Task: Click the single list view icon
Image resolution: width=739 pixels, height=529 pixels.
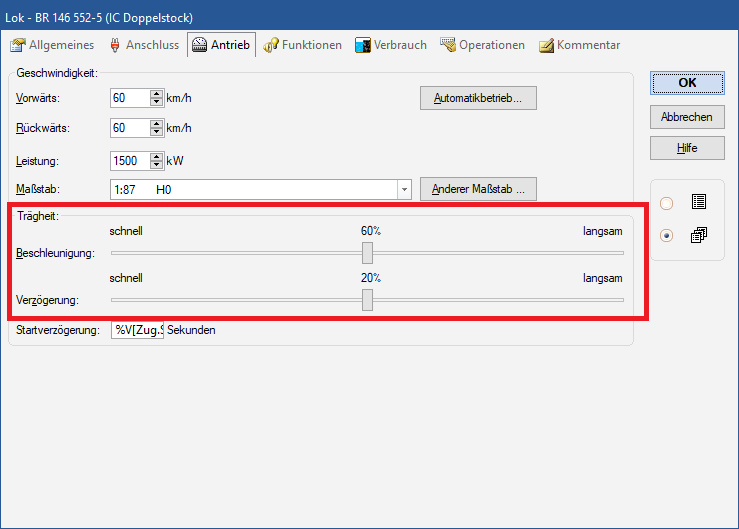Action: point(698,202)
